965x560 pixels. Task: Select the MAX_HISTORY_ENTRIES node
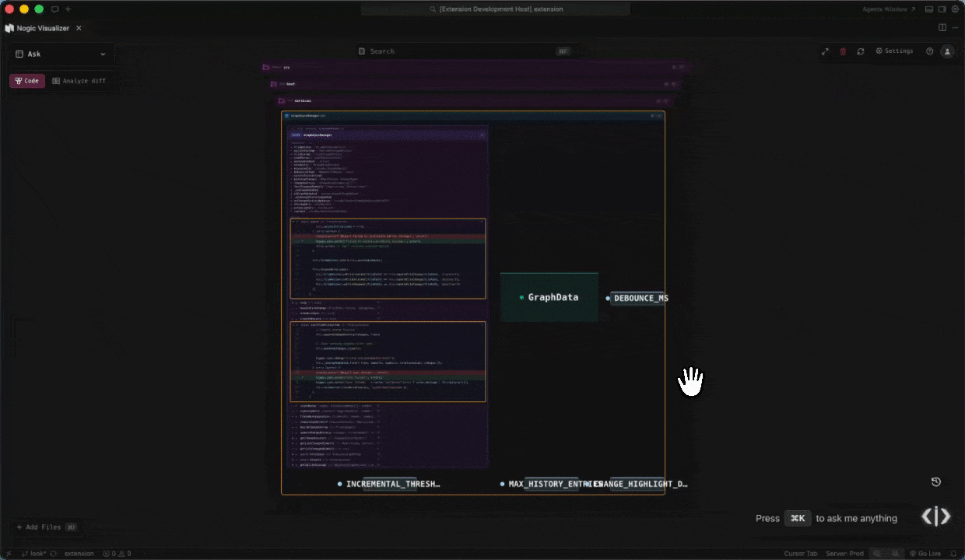[553, 484]
